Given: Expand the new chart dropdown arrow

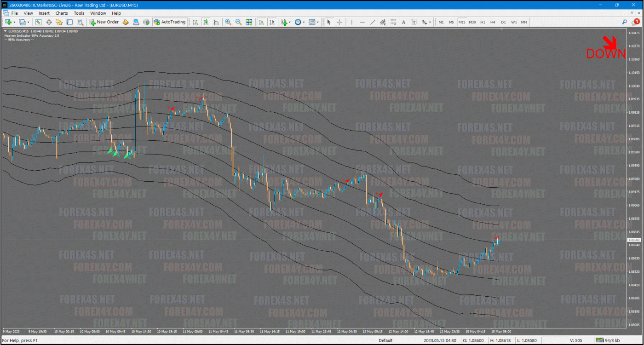Looking at the screenshot, I should point(14,22).
